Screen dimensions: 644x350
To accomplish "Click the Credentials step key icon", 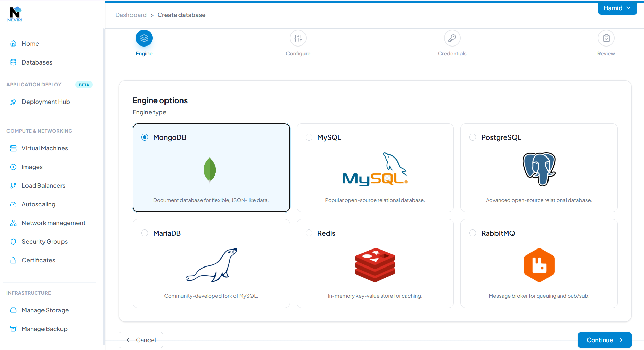I will pyautogui.click(x=452, y=38).
